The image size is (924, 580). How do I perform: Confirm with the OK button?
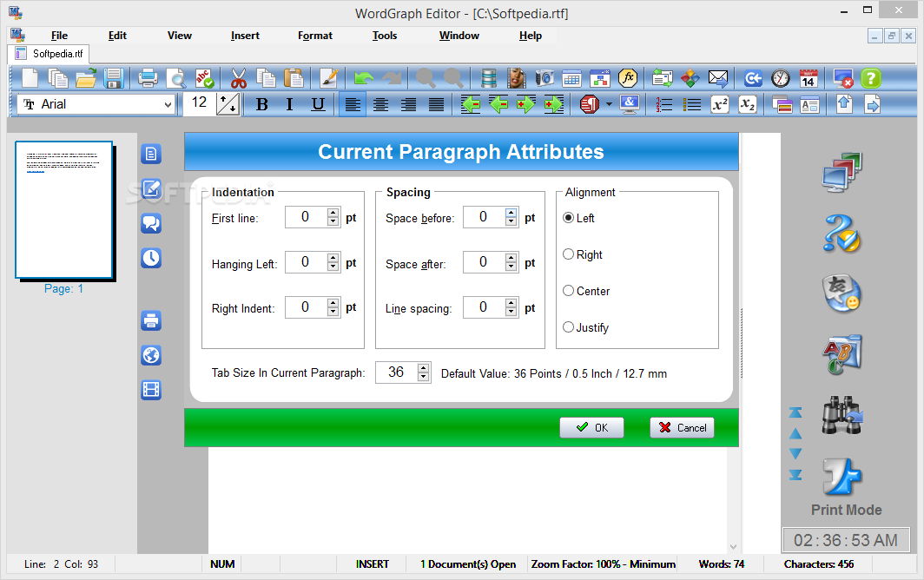(591, 427)
